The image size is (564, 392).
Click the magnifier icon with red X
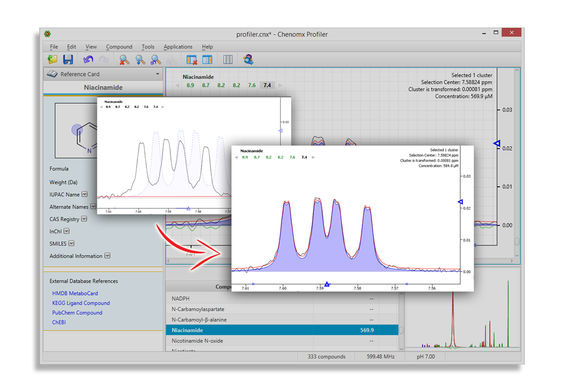click(124, 60)
